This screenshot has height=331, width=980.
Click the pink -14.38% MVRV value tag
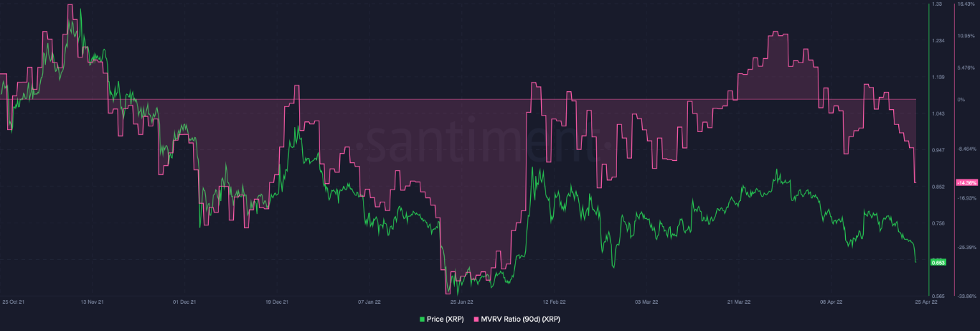[x=967, y=182]
